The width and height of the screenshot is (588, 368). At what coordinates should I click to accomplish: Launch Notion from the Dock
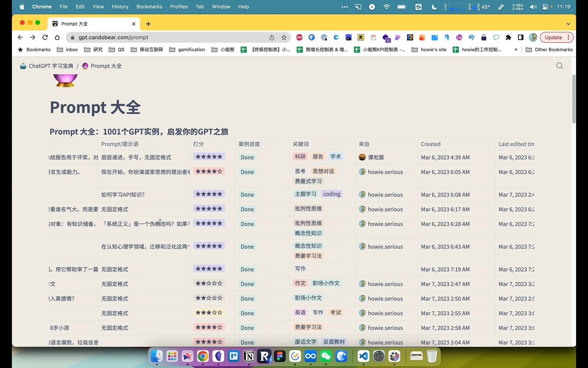[x=249, y=356]
